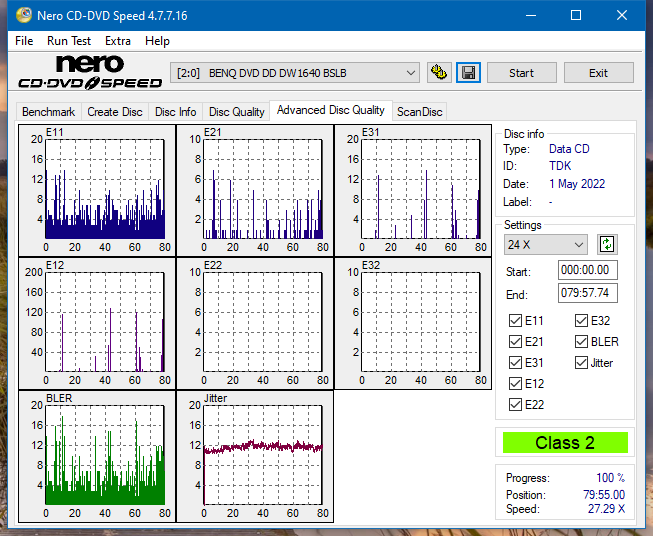Click the Start time input field
The height and width of the screenshot is (536, 653).
click(587, 270)
